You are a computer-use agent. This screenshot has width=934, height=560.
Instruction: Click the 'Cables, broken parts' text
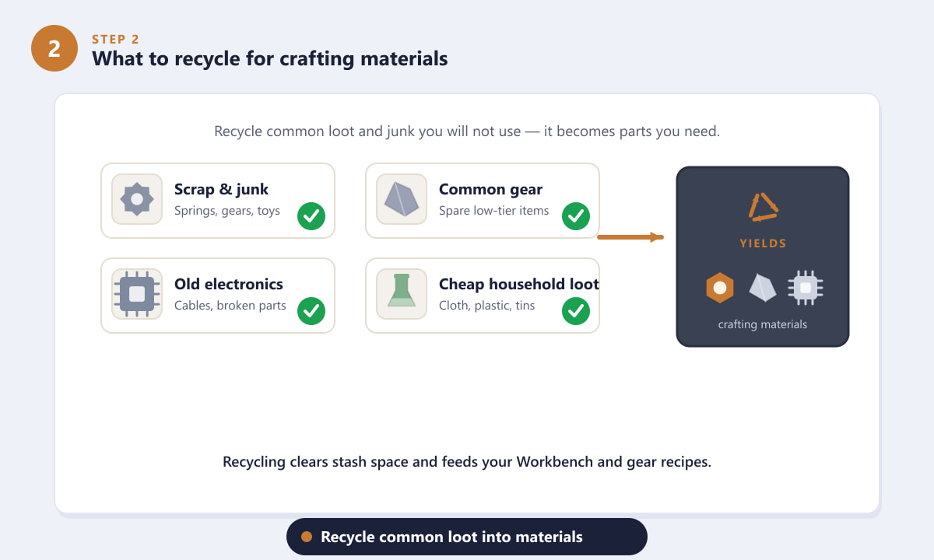point(230,306)
